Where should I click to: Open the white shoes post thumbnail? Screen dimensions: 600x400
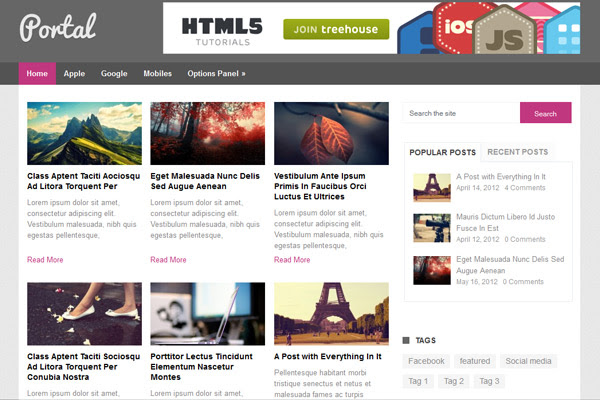click(84, 314)
